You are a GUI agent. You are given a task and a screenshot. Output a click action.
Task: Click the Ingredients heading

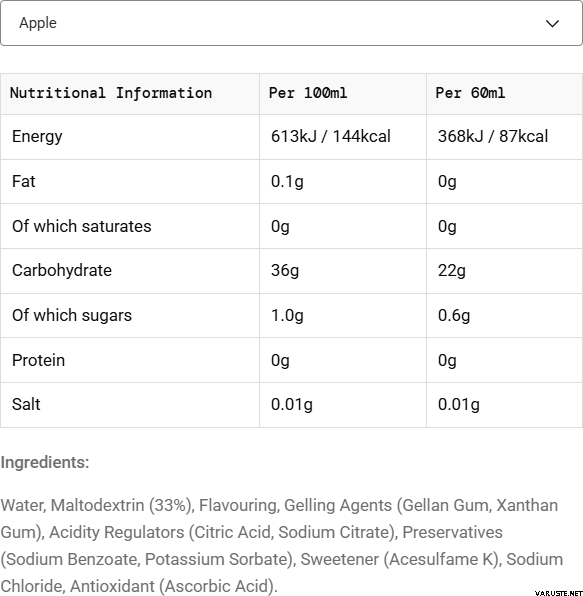coord(45,463)
